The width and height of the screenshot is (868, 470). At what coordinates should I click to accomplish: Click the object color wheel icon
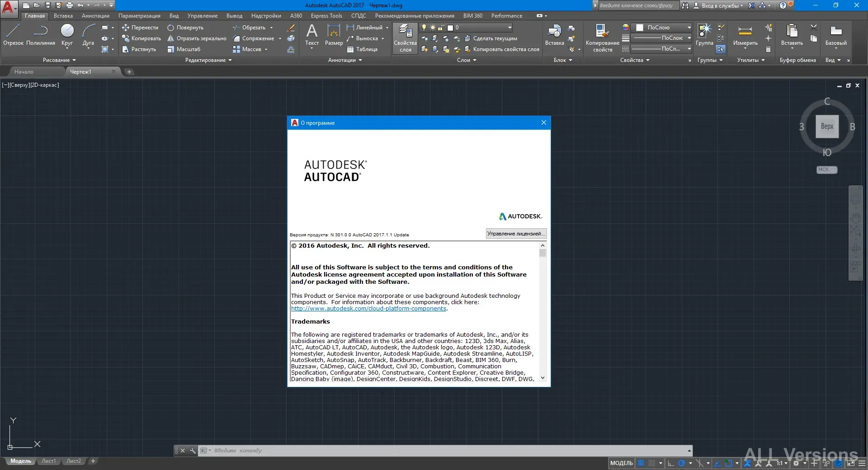[x=626, y=28]
